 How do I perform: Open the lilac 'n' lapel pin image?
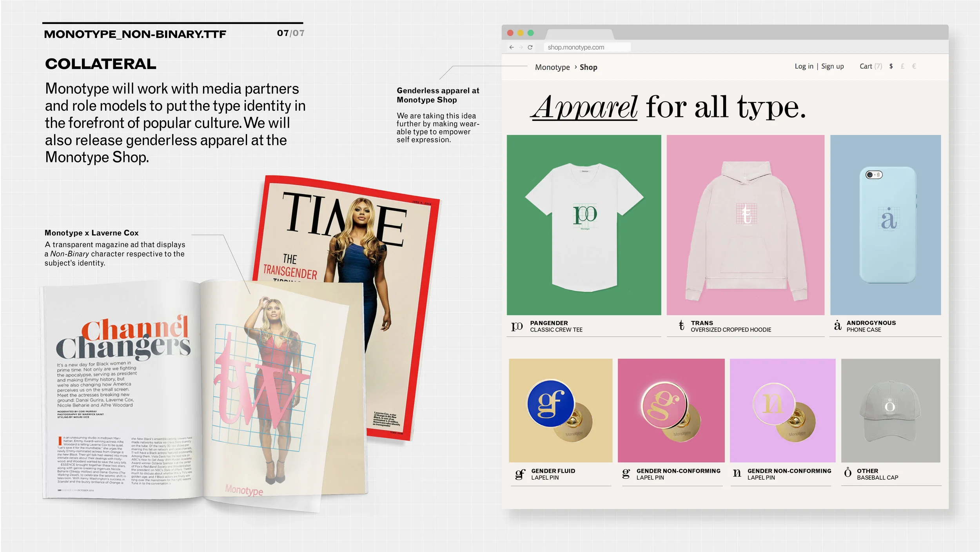[782, 410]
